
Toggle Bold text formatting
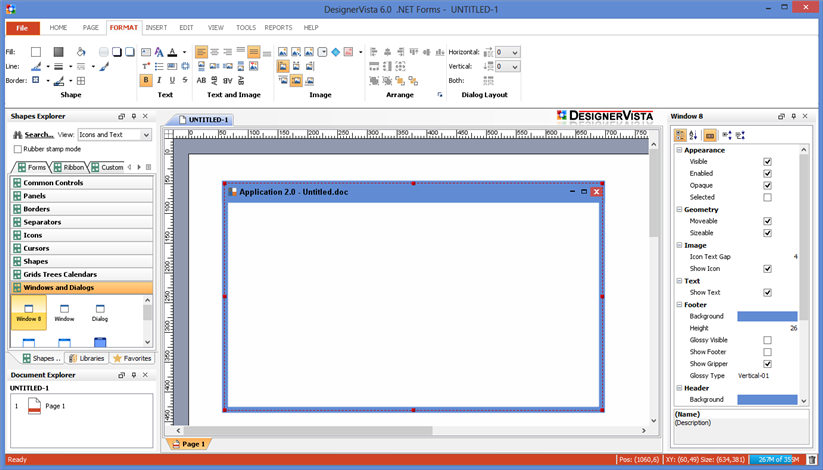click(146, 80)
